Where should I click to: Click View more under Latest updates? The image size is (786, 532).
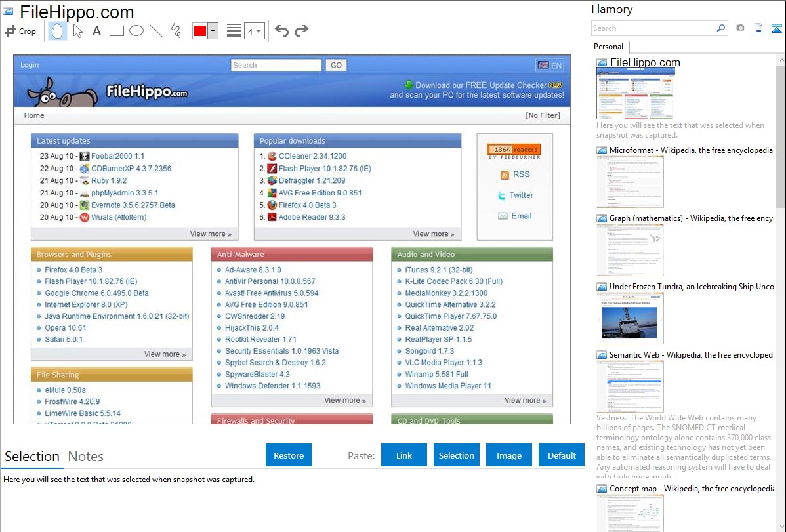(211, 234)
